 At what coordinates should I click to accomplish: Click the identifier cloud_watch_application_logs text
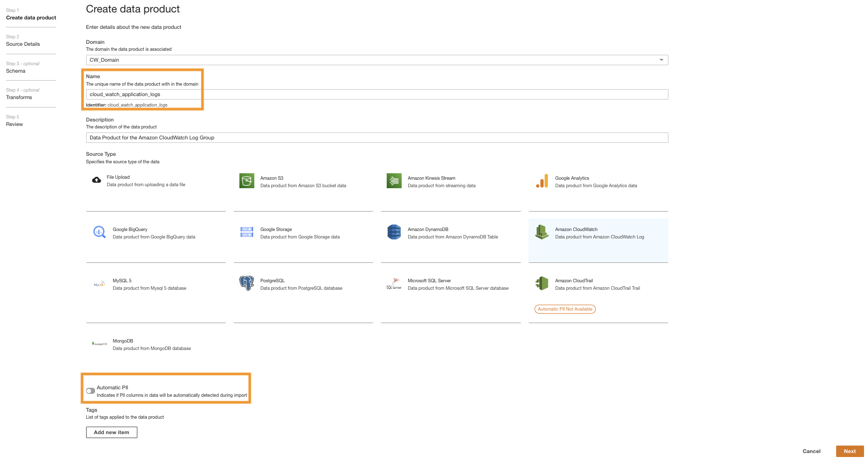(x=137, y=105)
